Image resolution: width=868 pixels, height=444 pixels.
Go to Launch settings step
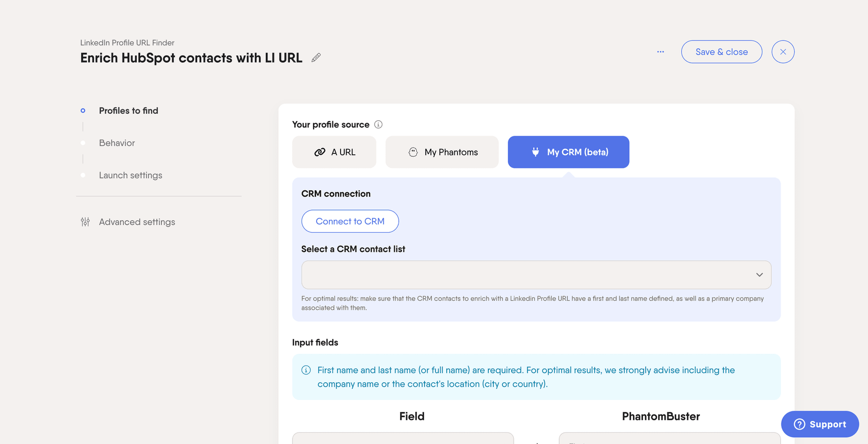131,175
